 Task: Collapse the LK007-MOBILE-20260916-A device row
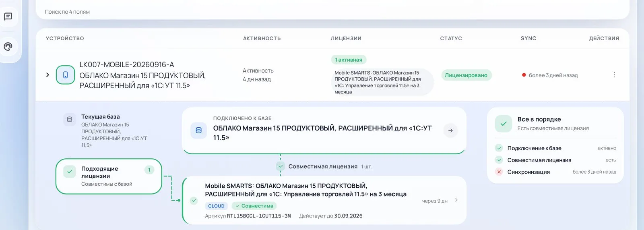click(x=47, y=75)
